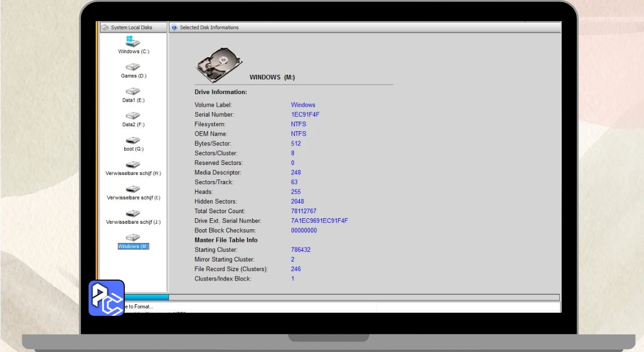644x352 pixels.
Task: Click the Data1 (E:) disk icon
Action: tap(133, 92)
